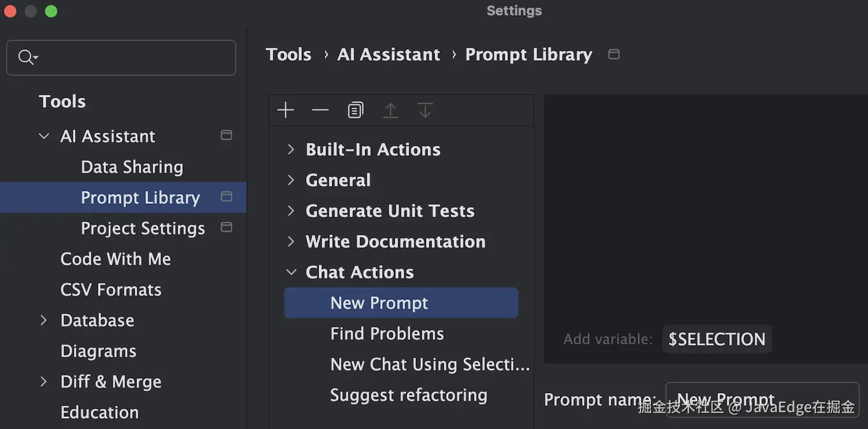Viewport: 868px width, 429px height.
Task: Select the Suggest refactoring prompt
Action: click(409, 395)
